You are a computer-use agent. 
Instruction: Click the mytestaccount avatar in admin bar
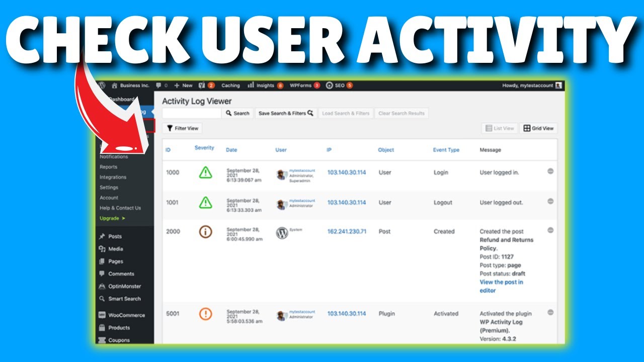[558, 85]
